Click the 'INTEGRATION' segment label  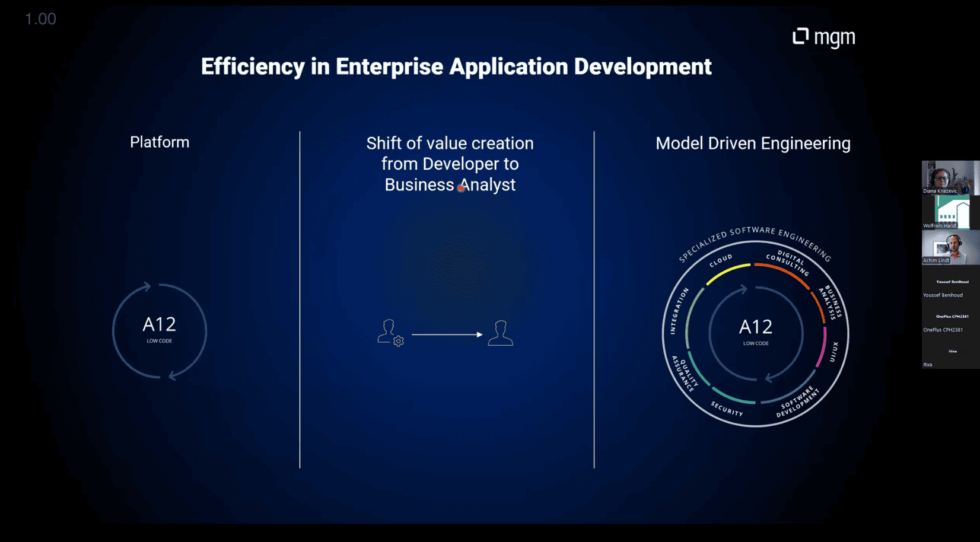pos(679,311)
